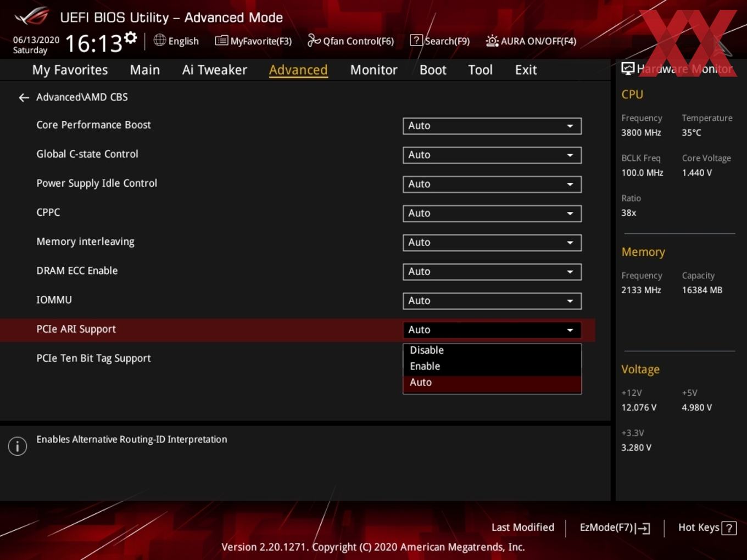Click the DRAM ECC Enable label

click(x=77, y=271)
